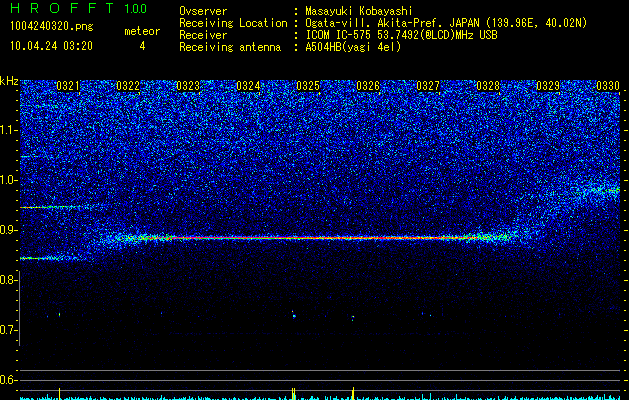Image resolution: width=629 pixels, height=400 pixels.
Task: Click the meteor count value 4
Action: tap(142, 46)
